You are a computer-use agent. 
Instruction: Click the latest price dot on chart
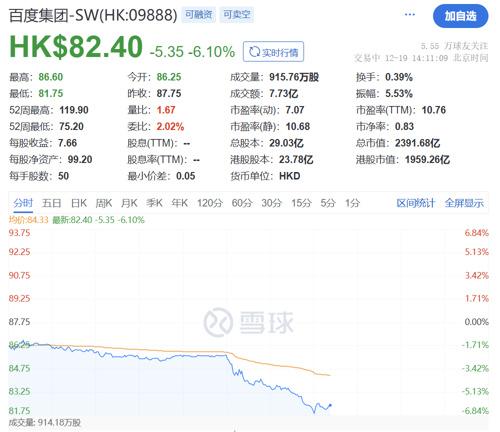coord(330,405)
